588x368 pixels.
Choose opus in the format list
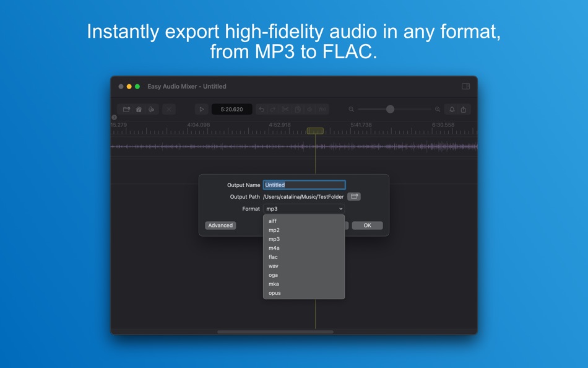click(x=304, y=293)
